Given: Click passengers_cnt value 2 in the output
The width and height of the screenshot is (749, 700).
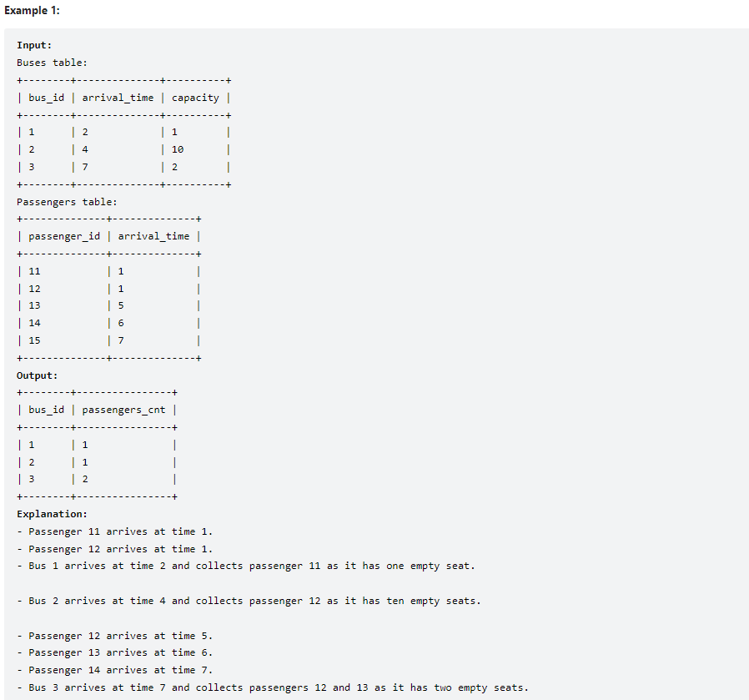Looking at the screenshot, I should (85, 479).
